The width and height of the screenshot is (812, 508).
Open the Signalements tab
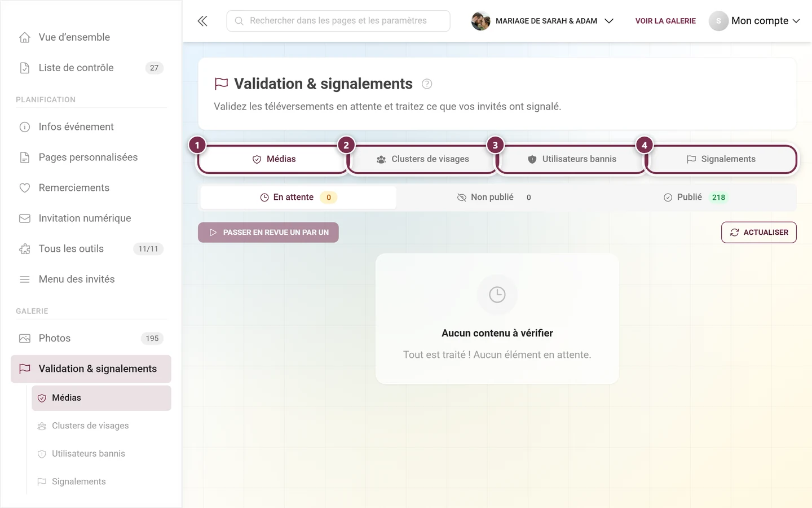[x=721, y=159]
